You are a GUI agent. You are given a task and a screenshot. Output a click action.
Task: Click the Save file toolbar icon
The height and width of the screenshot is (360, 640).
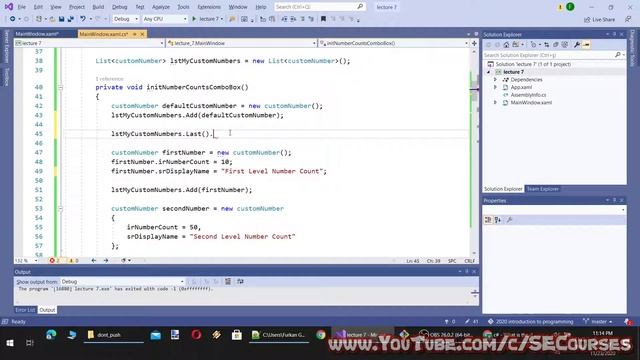point(61,19)
